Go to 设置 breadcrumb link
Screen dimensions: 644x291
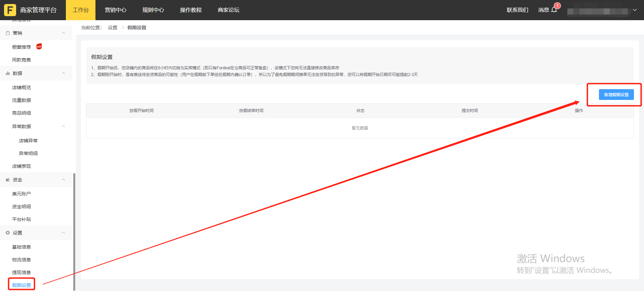[x=113, y=28]
